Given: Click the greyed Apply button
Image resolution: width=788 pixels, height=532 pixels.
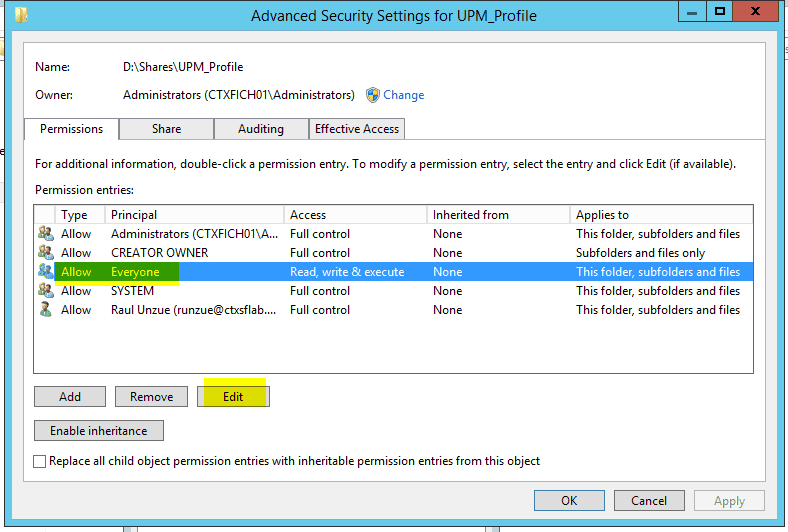Looking at the screenshot, I should point(729,501).
